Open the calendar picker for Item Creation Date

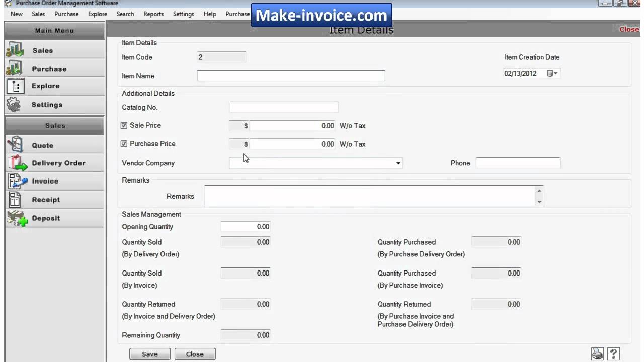point(552,74)
